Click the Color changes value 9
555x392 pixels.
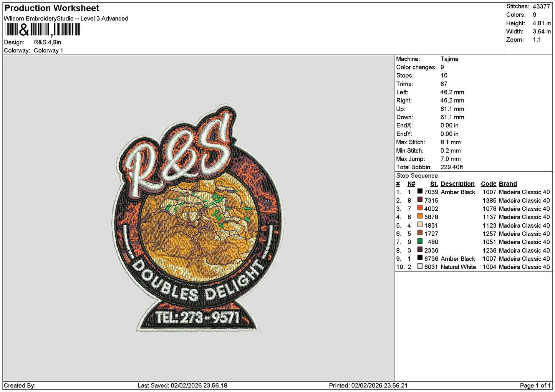pyautogui.click(x=442, y=67)
